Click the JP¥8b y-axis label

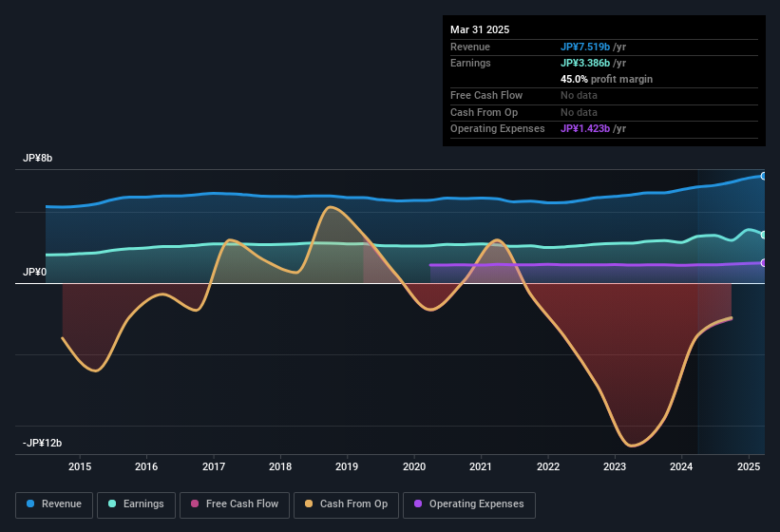[x=37, y=158]
